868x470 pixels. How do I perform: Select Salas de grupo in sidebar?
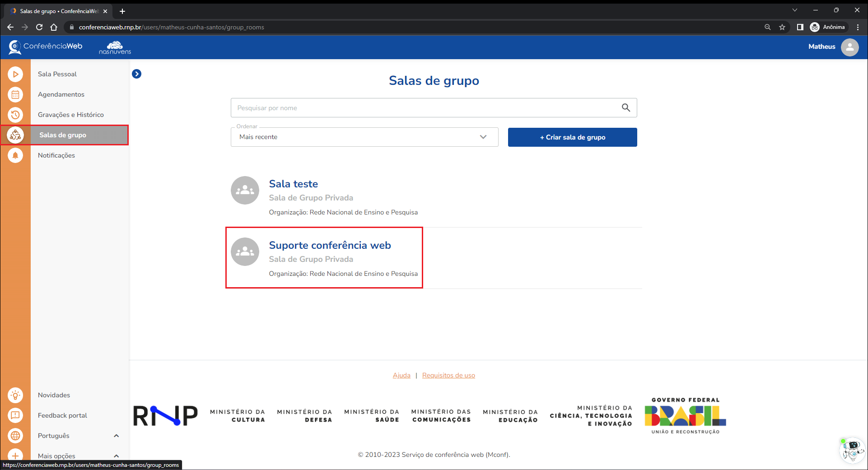coord(63,135)
